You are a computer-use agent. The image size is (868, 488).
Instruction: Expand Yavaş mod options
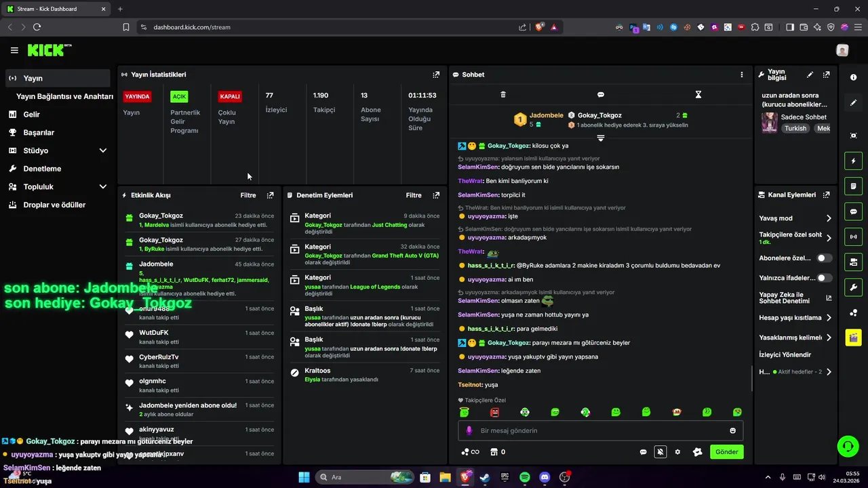click(829, 218)
